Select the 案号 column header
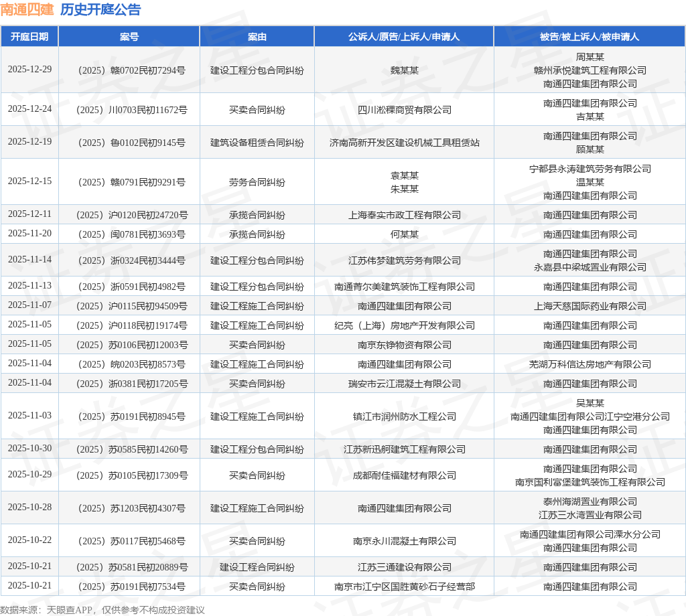This screenshot has height=616, width=686. point(129,37)
